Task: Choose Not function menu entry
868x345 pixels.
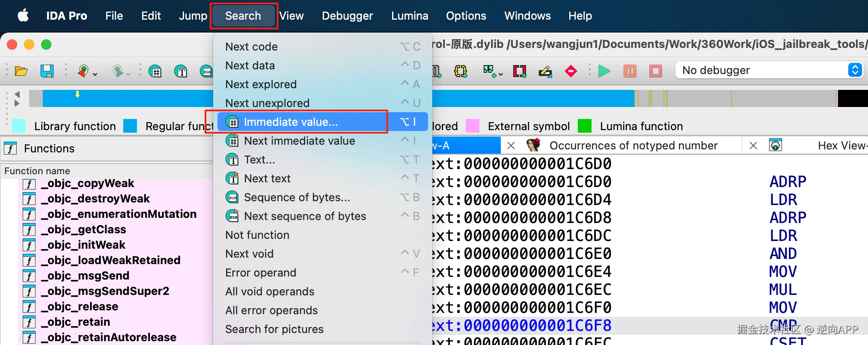Action: pos(323,235)
